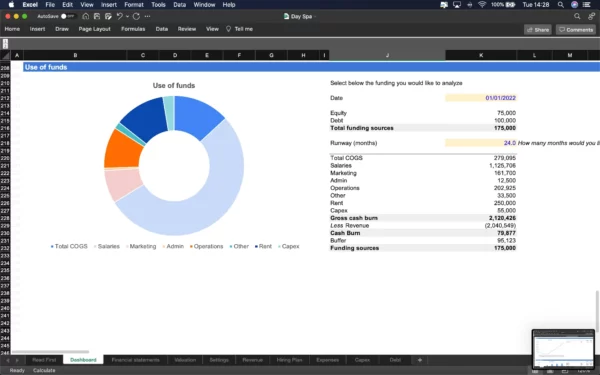Click the Select All corner triangle

(x=5, y=55)
